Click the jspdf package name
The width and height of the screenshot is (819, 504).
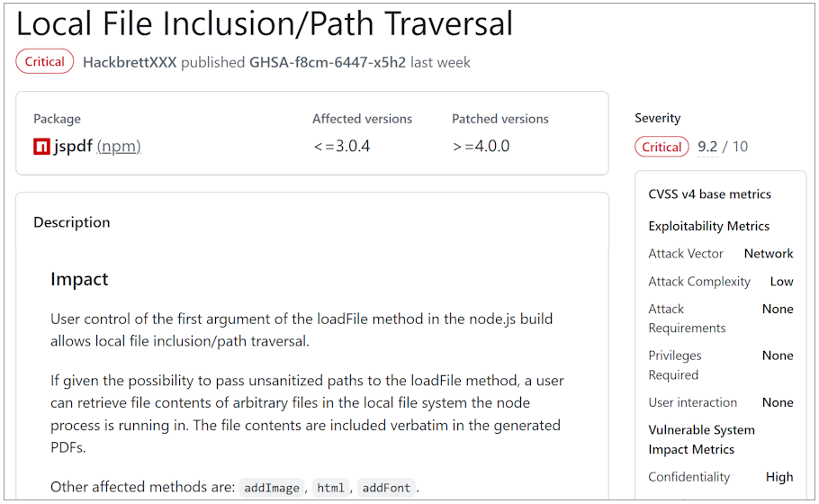tap(73, 147)
